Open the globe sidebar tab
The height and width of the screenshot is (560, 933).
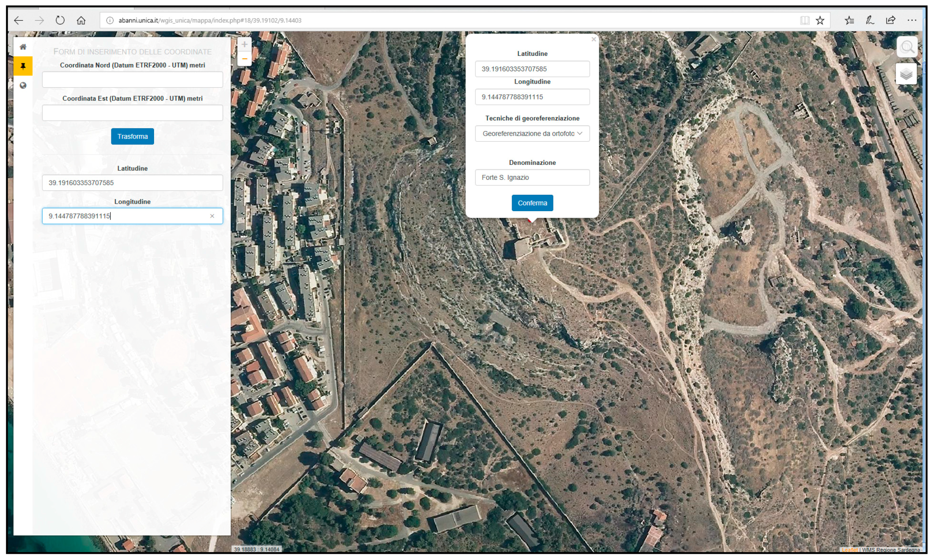coord(23,85)
